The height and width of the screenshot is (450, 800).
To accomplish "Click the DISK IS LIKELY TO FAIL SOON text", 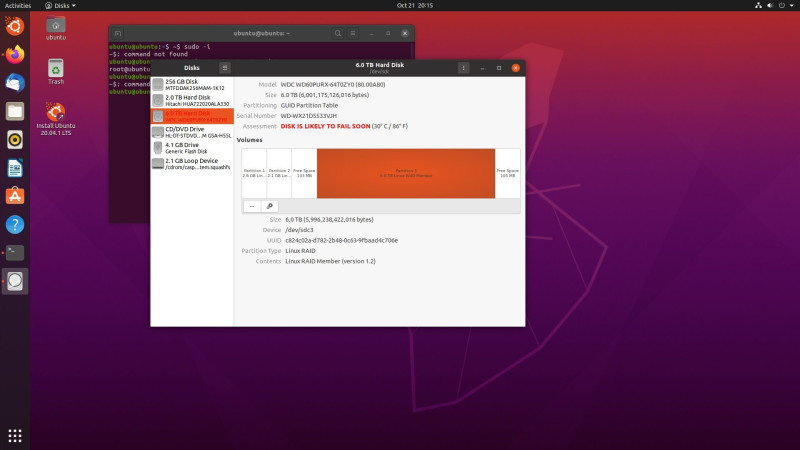I will click(326, 126).
